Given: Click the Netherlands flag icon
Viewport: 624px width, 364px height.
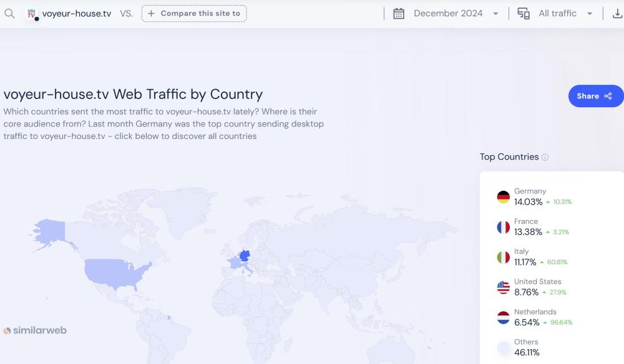Looking at the screenshot, I should click(x=503, y=317).
